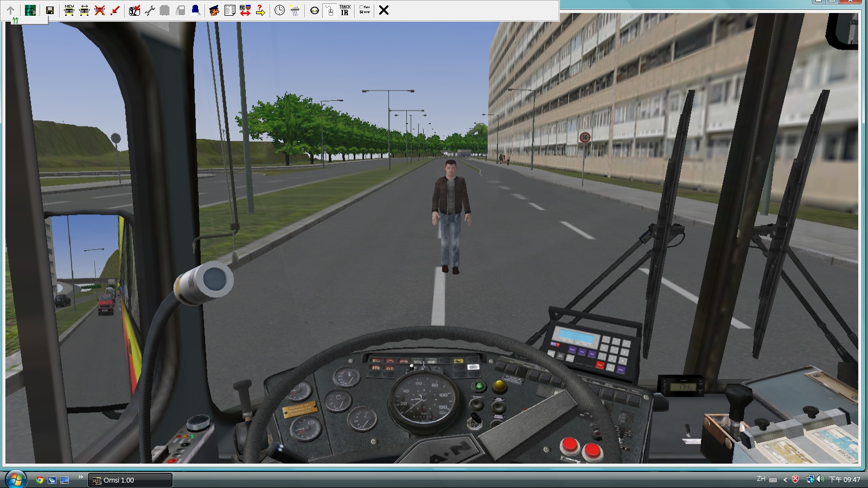The width and height of the screenshot is (868, 488).
Task: Click the speedometer gauge
Action: pyautogui.click(x=423, y=401)
